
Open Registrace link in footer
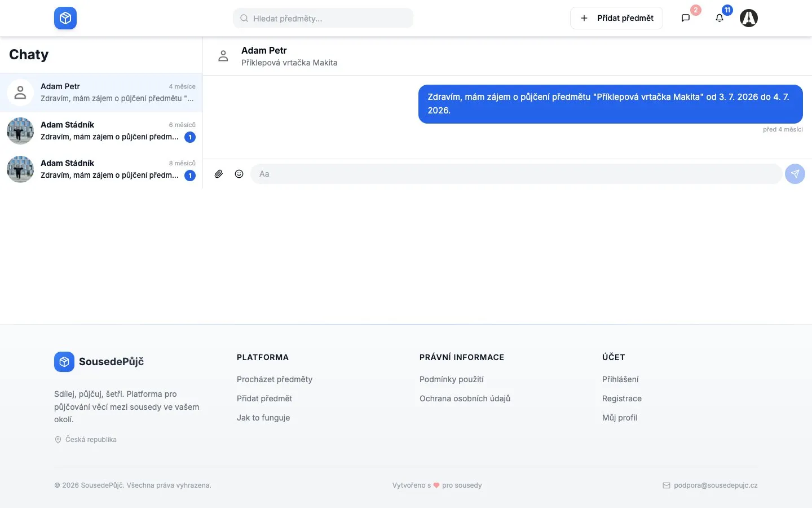[x=622, y=398]
